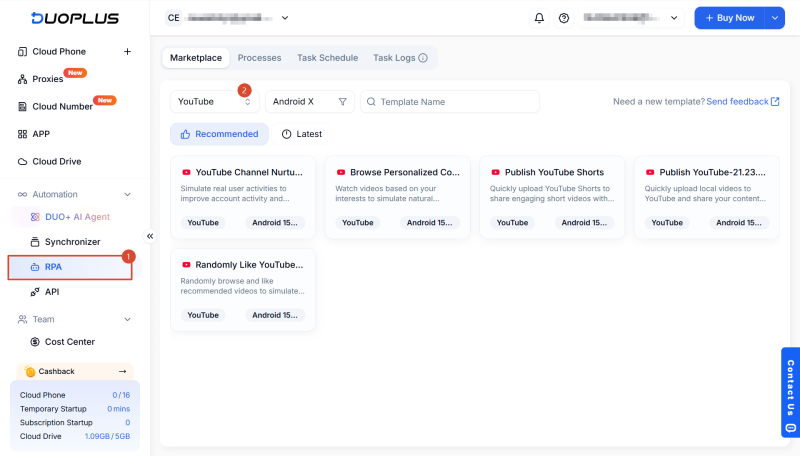
Task: Click the APP grid icon
Action: (x=22, y=134)
